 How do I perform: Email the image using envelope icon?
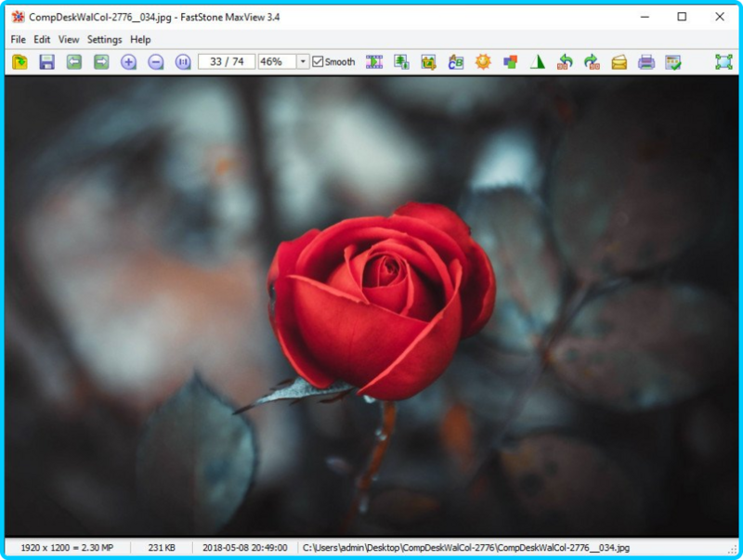(619, 62)
